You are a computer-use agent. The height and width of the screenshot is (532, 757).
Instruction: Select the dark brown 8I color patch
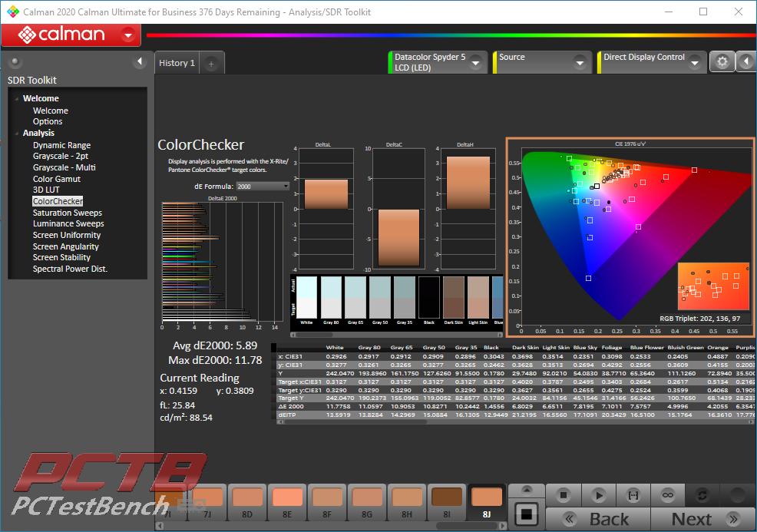pyautogui.click(x=447, y=503)
